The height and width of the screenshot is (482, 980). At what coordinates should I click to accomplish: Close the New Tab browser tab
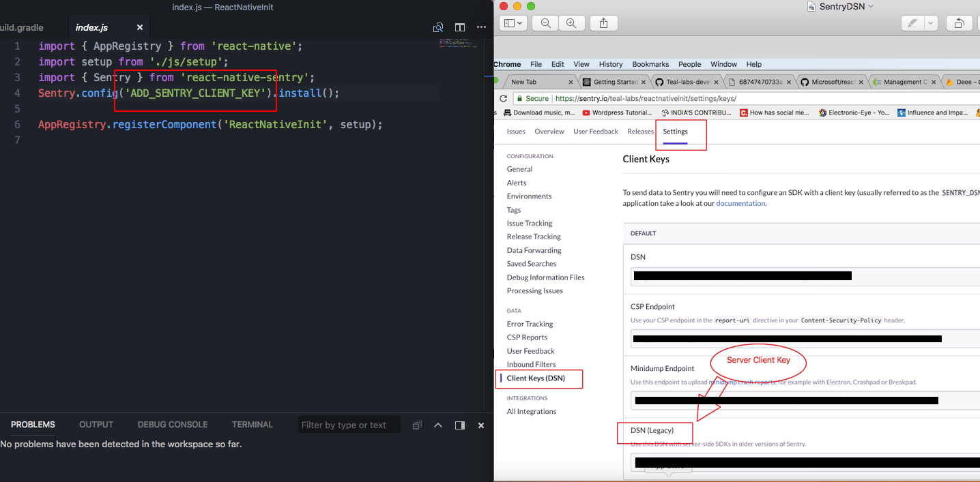pyautogui.click(x=570, y=82)
